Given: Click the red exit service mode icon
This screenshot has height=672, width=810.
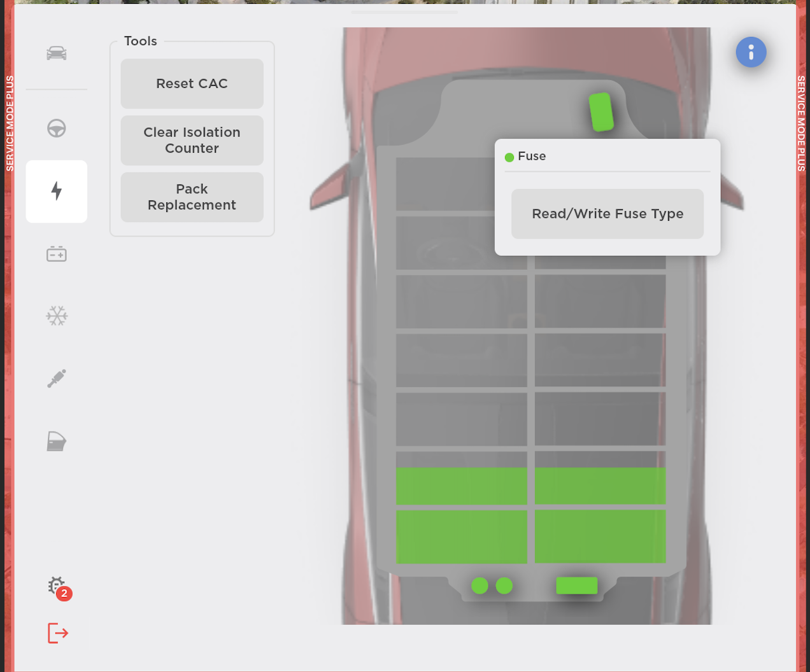Looking at the screenshot, I should pos(58,633).
